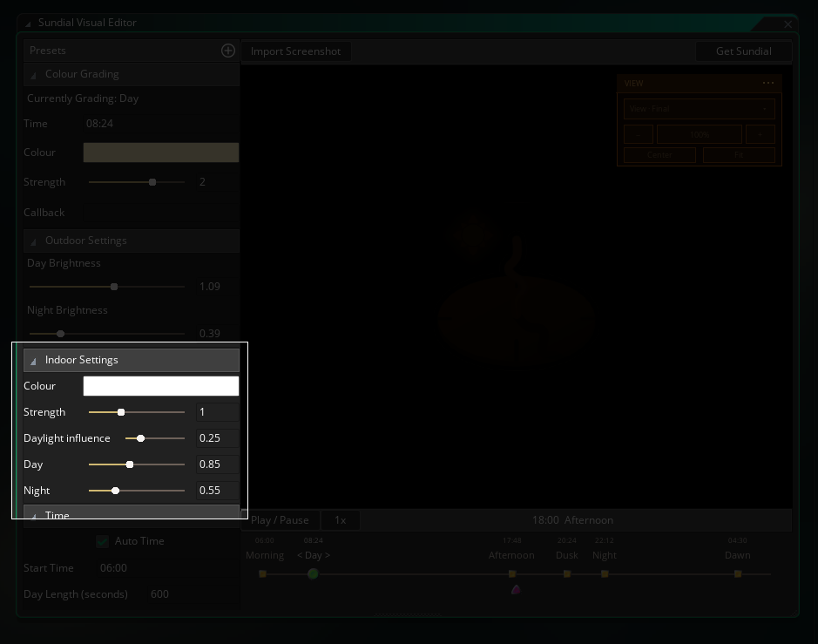Adjust the Day Brightness slider
818x644 pixels.
pos(107,287)
